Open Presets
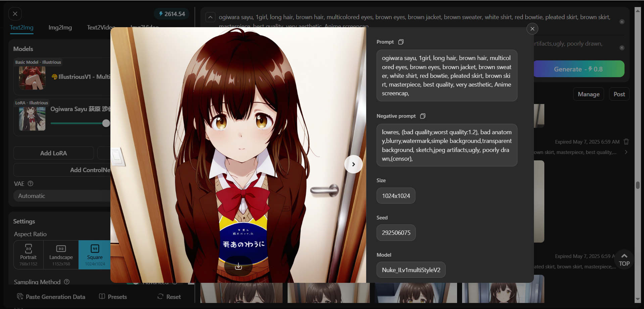The height and width of the screenshot is (309, 644). pyautogui.click(x=113, y=297)
